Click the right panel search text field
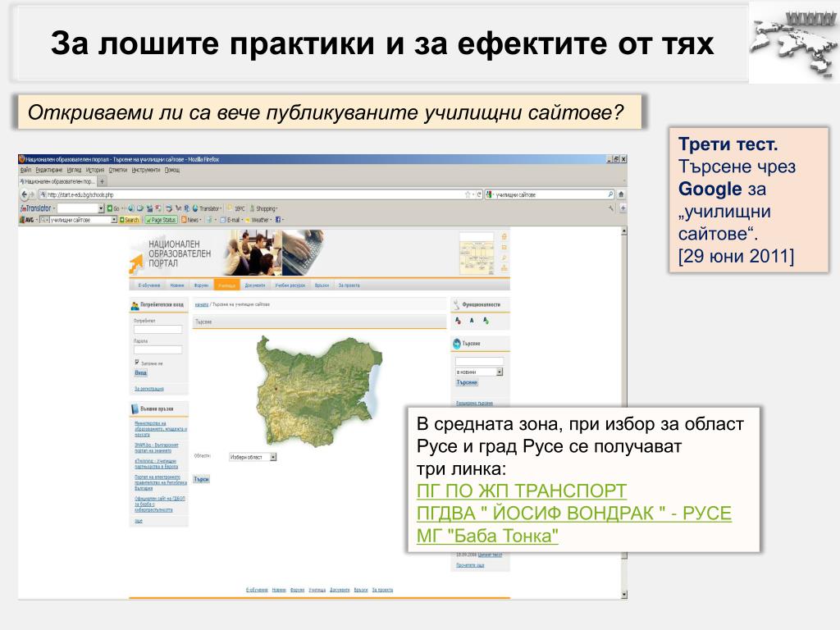840x630 pixels. [479, 361]
